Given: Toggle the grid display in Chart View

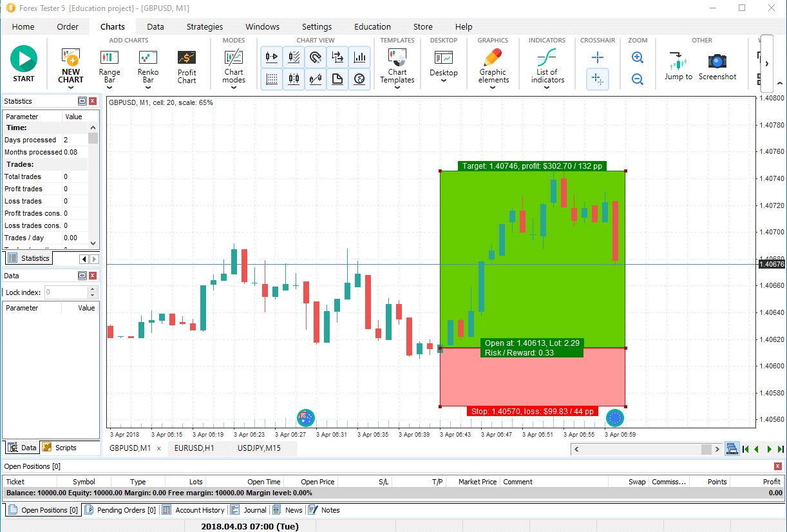Looking at the screenshot, I should [271, 79].
